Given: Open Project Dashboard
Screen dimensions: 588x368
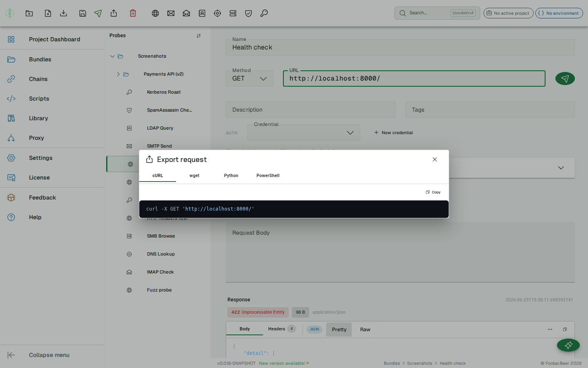Looking at the screenshot, I should (x=52, y=39).
